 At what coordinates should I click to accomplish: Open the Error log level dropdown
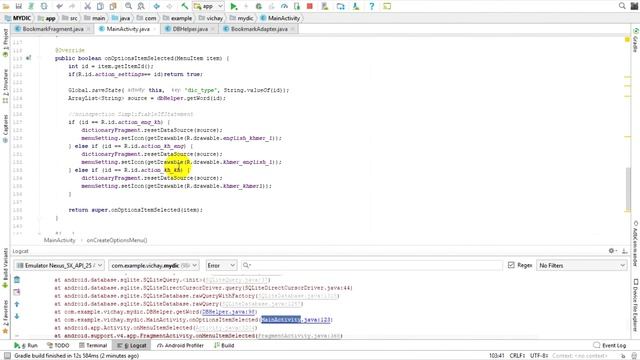[x=221, y=265]
